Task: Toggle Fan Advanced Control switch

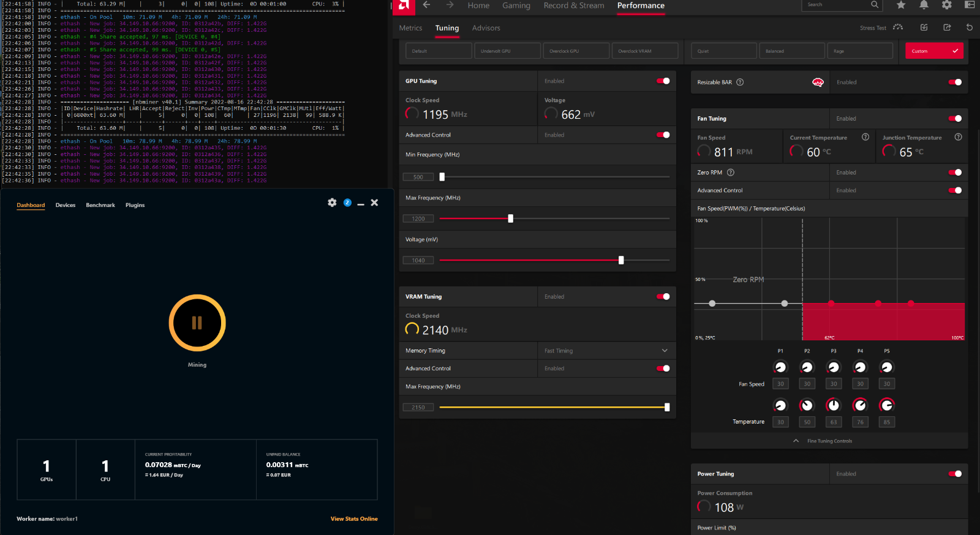Action: [x=955, y=190]
